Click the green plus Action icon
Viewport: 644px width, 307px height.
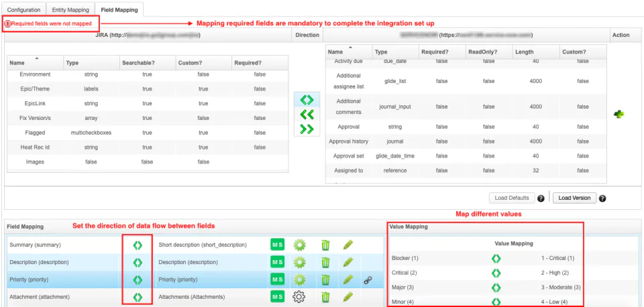(x=619, y=115)
